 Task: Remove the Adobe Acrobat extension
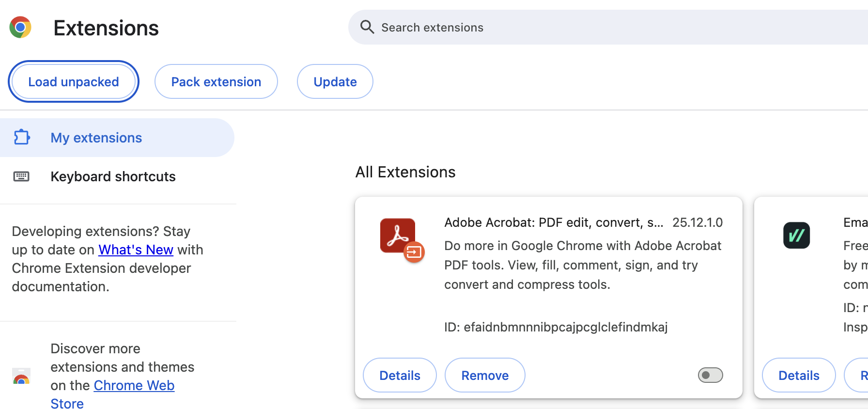click(485, 375)
